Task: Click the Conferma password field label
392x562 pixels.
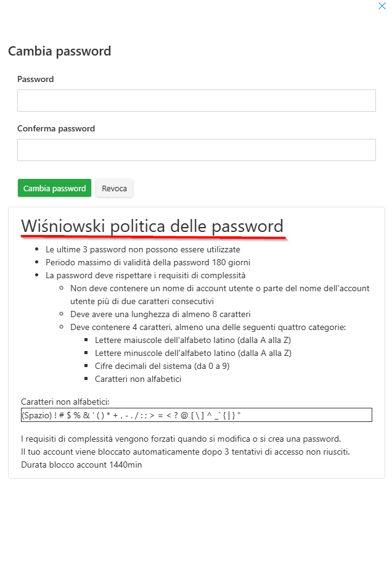Action: click(56, 129)
